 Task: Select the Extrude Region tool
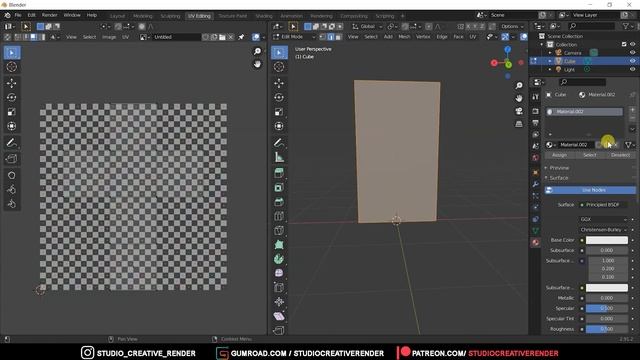(279, 173)
